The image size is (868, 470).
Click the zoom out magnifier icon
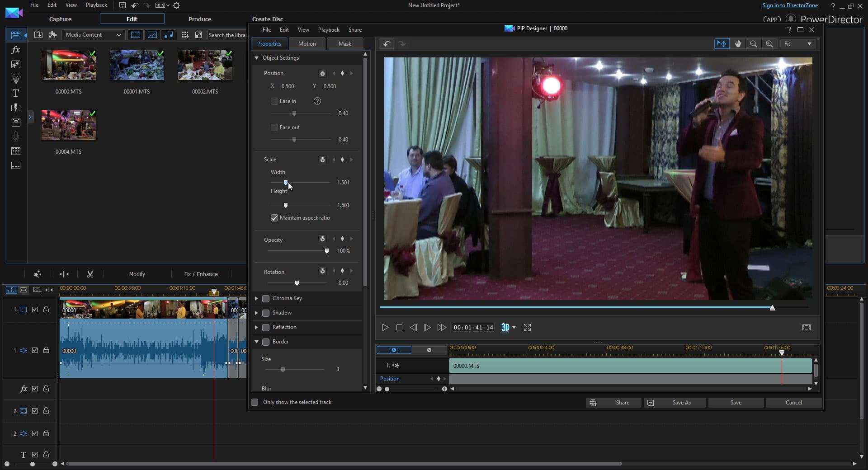754,44
